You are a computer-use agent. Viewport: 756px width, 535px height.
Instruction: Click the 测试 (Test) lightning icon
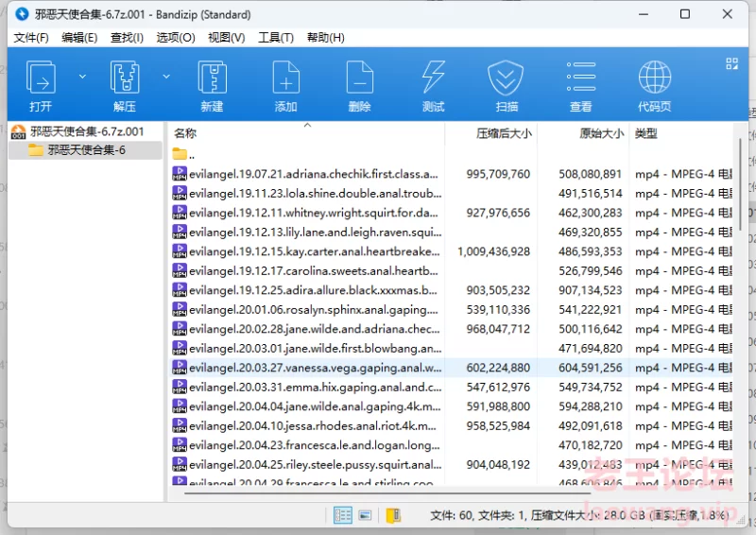click(434, 78)
